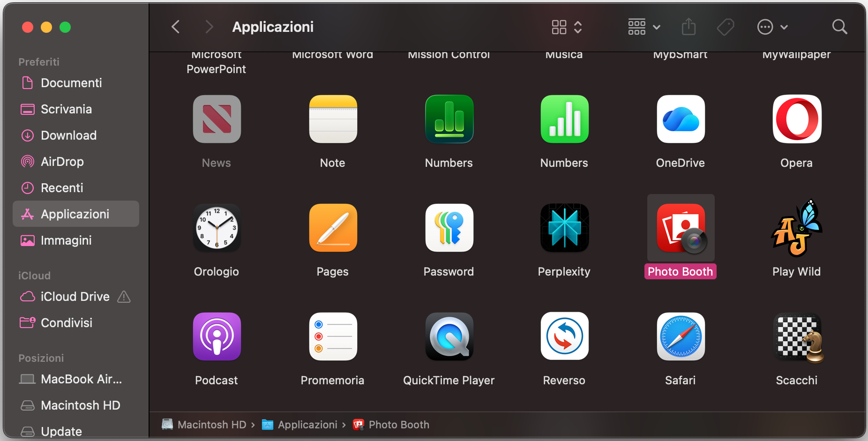
Task: Select the Opera browser icon
Action: pyautogui.click(x=797, y=119)
